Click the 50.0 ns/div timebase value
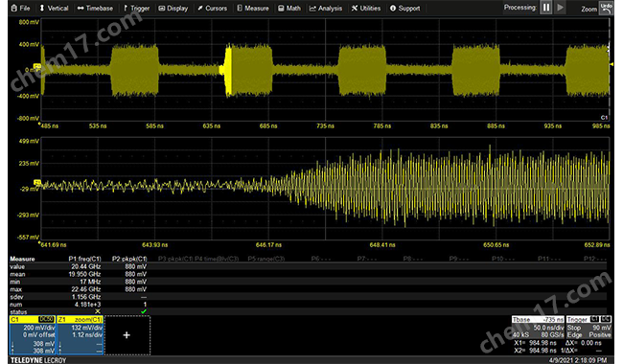Viewport: 623px width, 364px height. 548,328
